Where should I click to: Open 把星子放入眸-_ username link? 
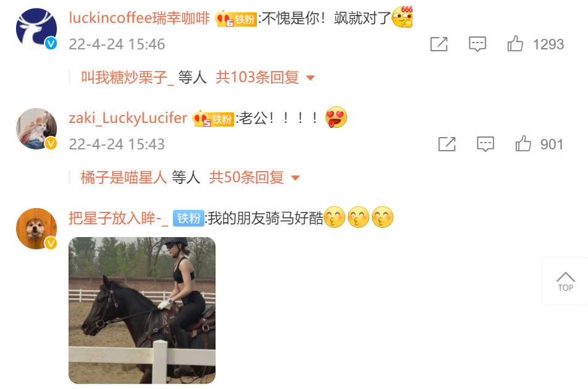click(118, 218)
